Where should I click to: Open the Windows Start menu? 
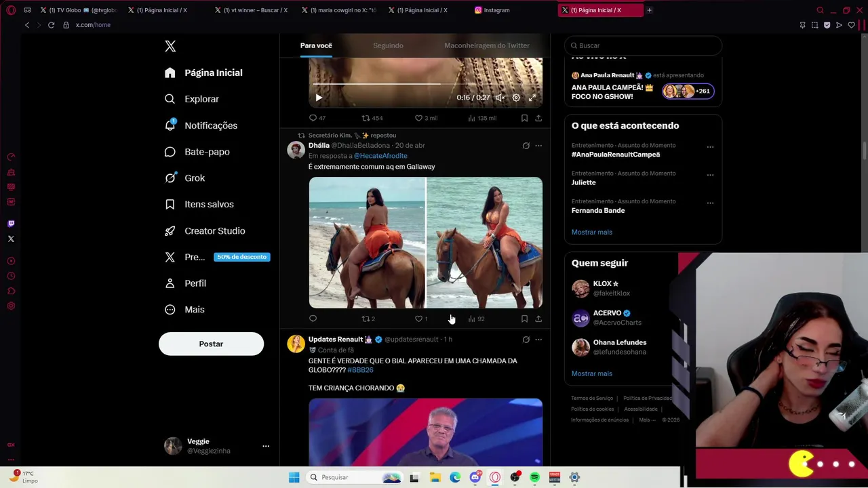(x=294, y=477)
